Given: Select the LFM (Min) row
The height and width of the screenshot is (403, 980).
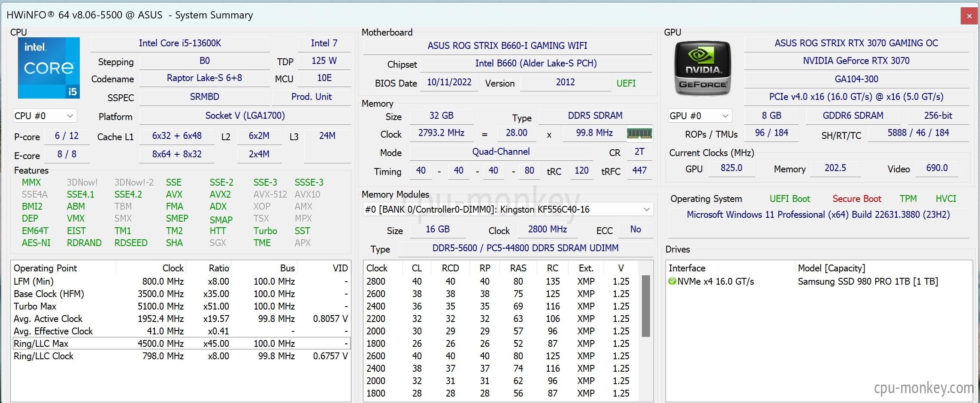Looking at the screenshot, I should pos(181,281).
